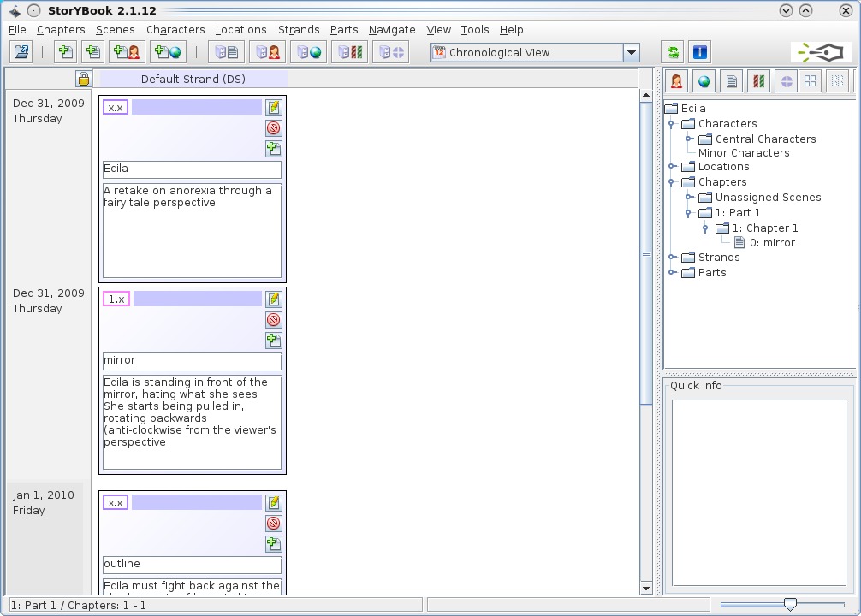This screenshot has width=861, height=616.
Task: Expand the Strands tree folder
Action: (673, 258)
